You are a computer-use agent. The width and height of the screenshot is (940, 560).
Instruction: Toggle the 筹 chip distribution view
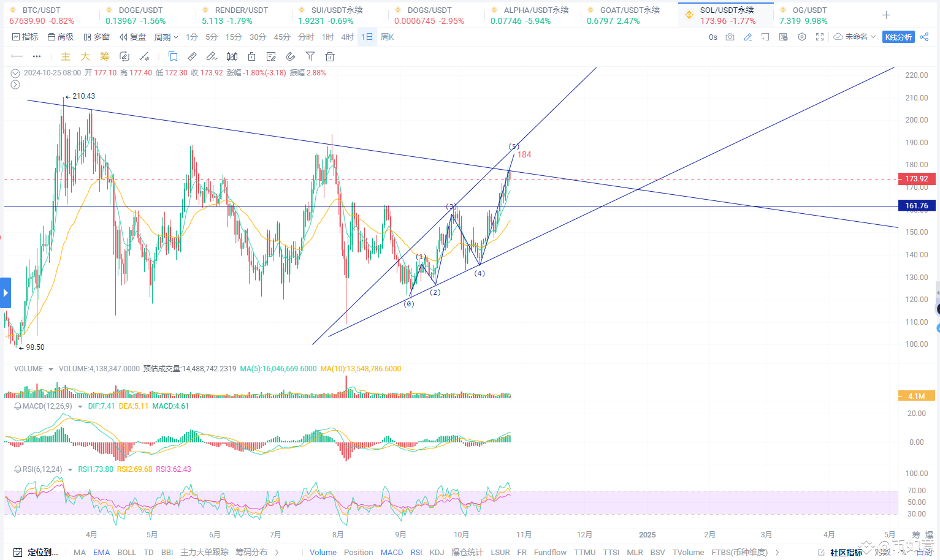(104, 56)
